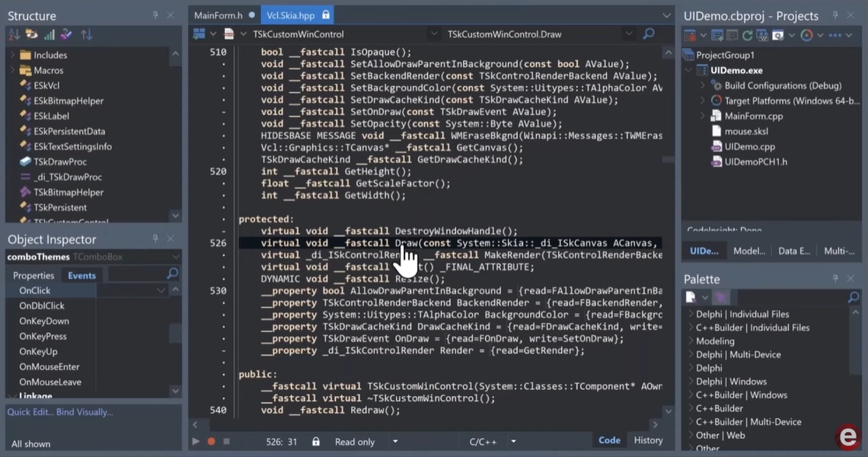Click the search icon in editor navigation bar
The width and height of the screenshot is (868, 457).
click(x=649, y=34)
